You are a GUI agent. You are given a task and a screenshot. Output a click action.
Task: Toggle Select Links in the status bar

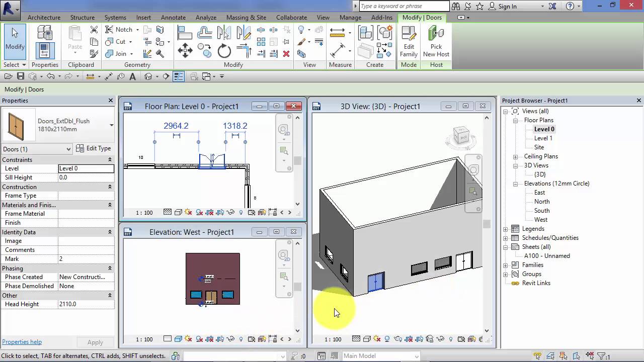[537, 356]
